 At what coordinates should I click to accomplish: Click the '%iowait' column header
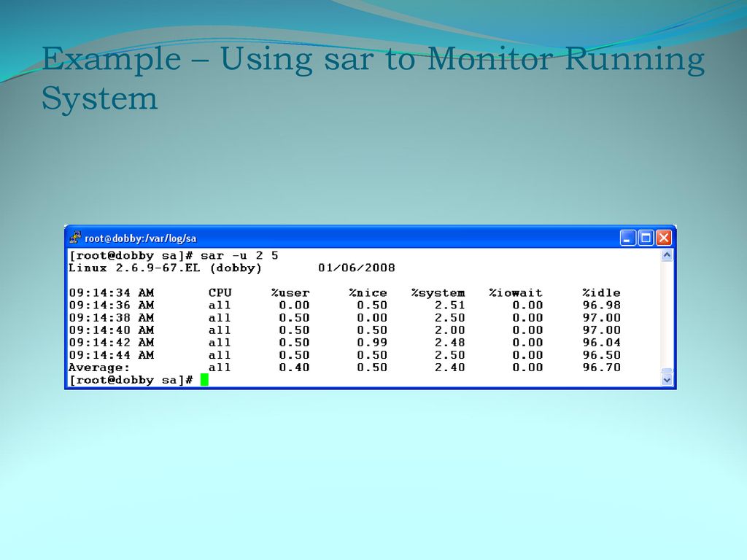tap(516, 293)
